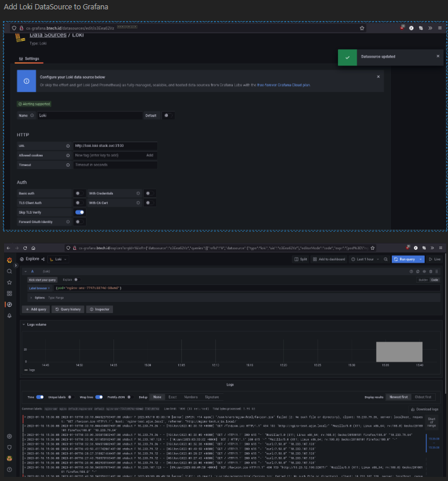Open Query history
The height and width of the screenshot is (481, 448).
(68, 309)
